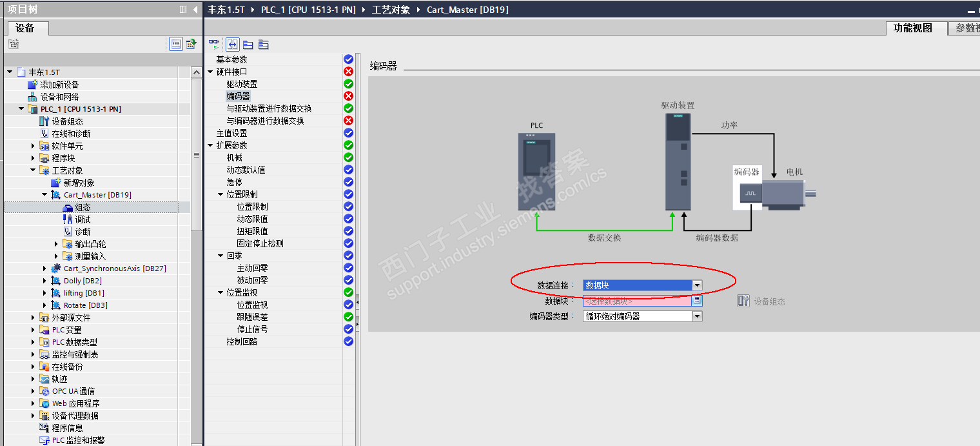The width and height of the screenshot is (980, 446).
Task: Open the 数据连接 dropdown
Action: 697,285
